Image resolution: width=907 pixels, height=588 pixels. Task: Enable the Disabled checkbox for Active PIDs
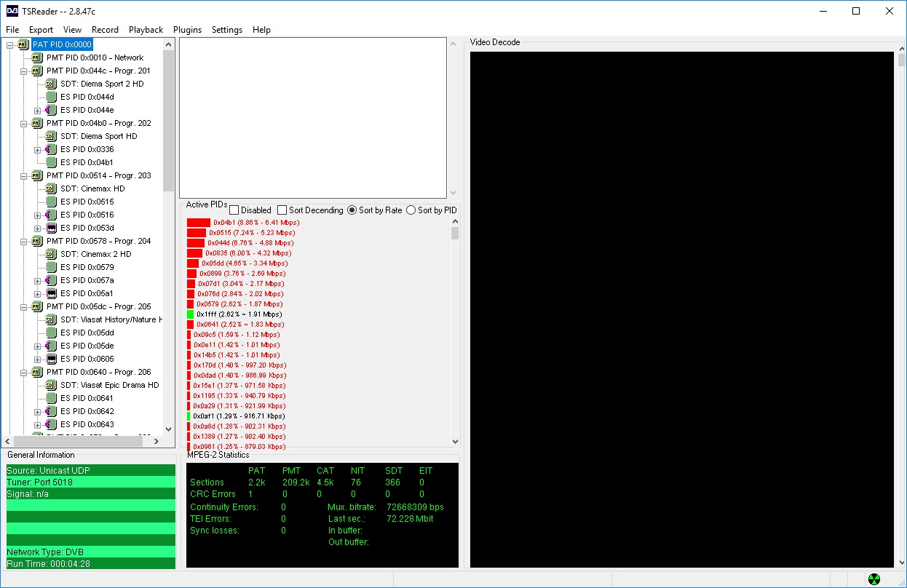coord(234,210)
